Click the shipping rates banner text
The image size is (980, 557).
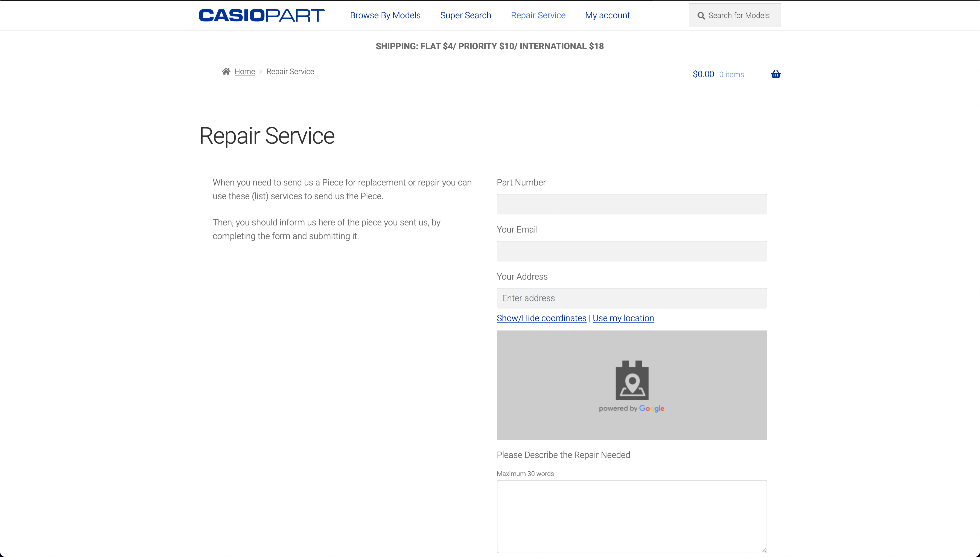tap(489, 46)
